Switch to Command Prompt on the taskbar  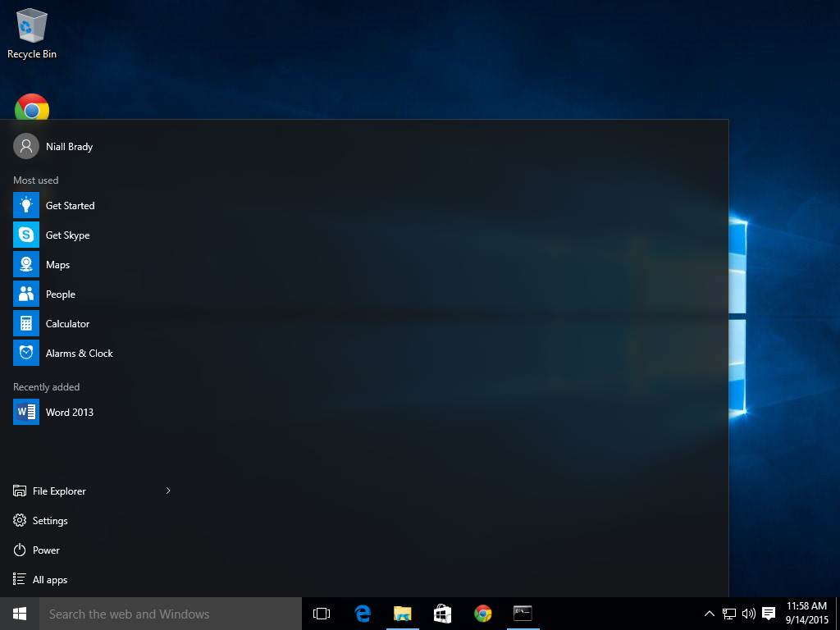(x=523, y=614)
